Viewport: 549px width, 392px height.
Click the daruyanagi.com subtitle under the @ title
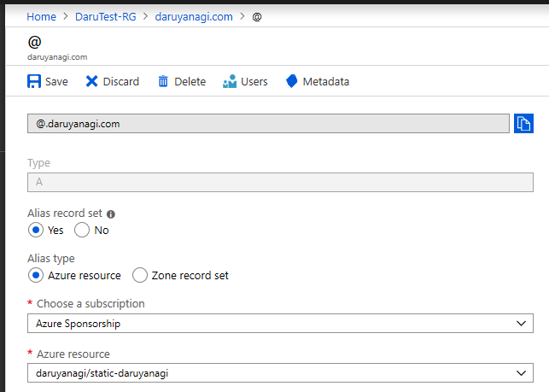(57, 57)
